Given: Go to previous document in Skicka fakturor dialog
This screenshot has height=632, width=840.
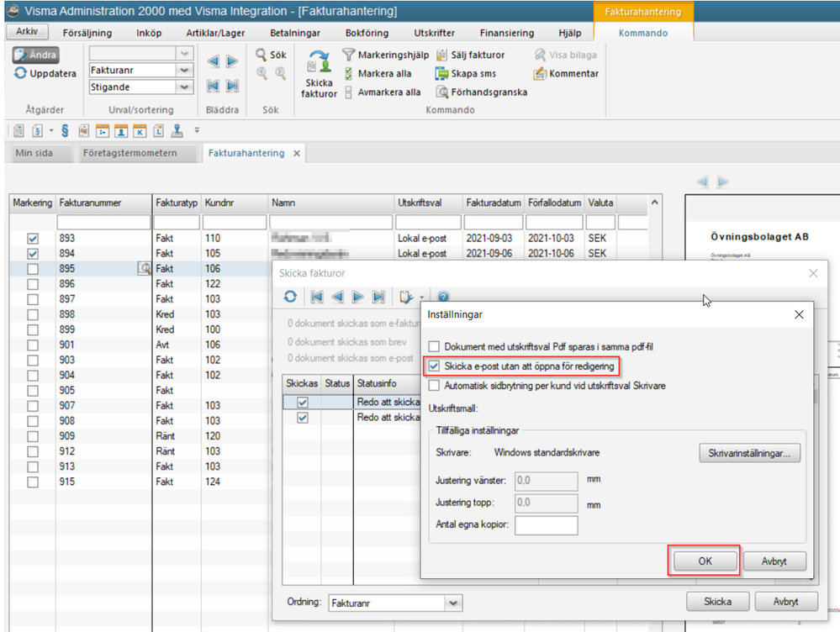Looking at the screenshot, I should tap(337, 297).
